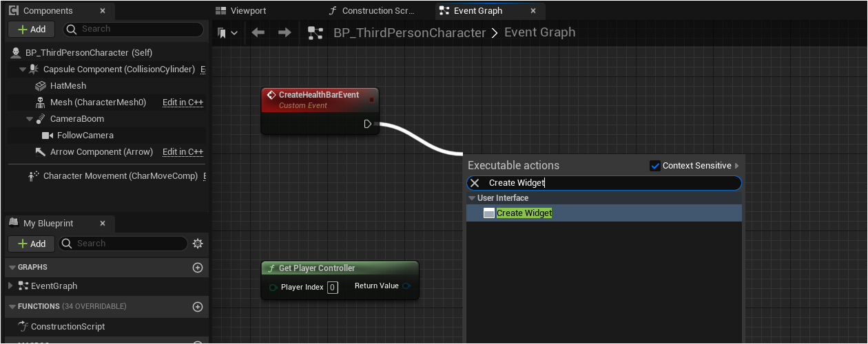Open Context Sensitive options arrow
Screen dimensions: 868x344
coord(737,166)
